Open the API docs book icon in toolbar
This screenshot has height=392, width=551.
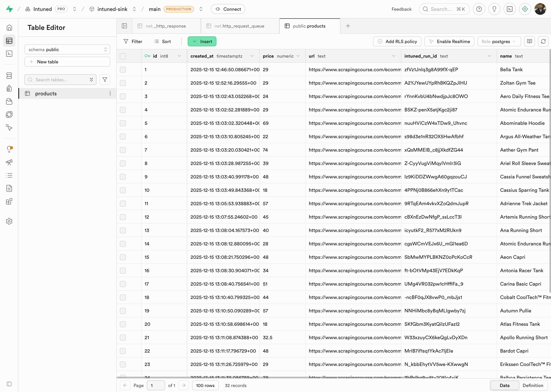[530, 41]
